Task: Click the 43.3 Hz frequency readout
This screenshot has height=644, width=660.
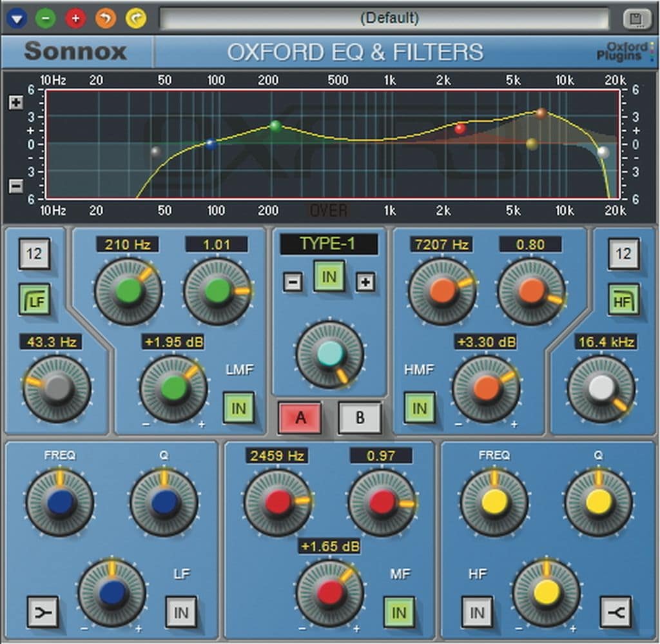Action: click(51, 342)
